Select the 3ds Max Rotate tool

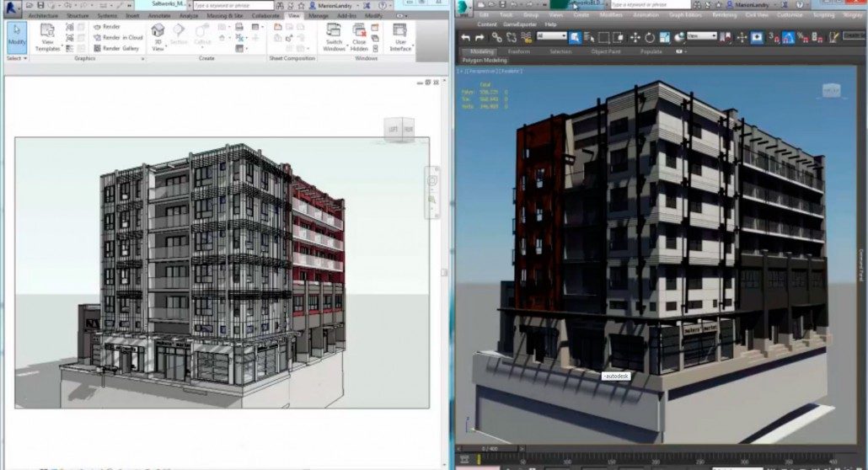651,37
